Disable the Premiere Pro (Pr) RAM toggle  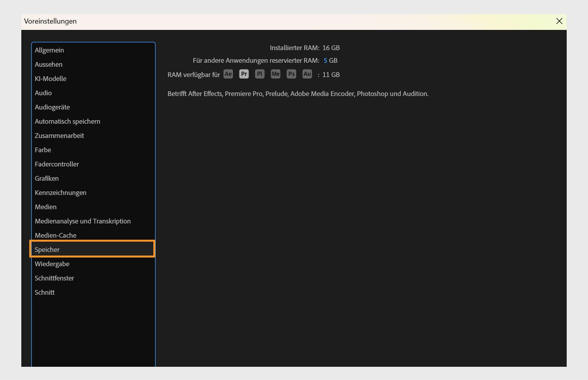click(x=244, y=74)
